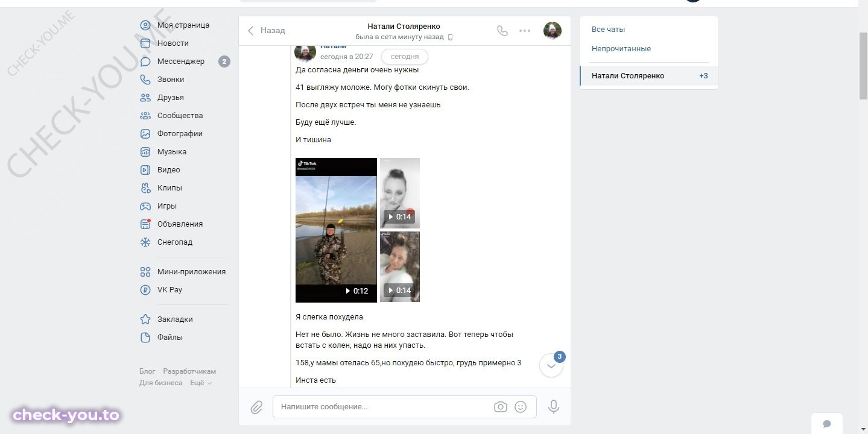
Task: Open the Файлы document icon
Action: pos(145,338)
